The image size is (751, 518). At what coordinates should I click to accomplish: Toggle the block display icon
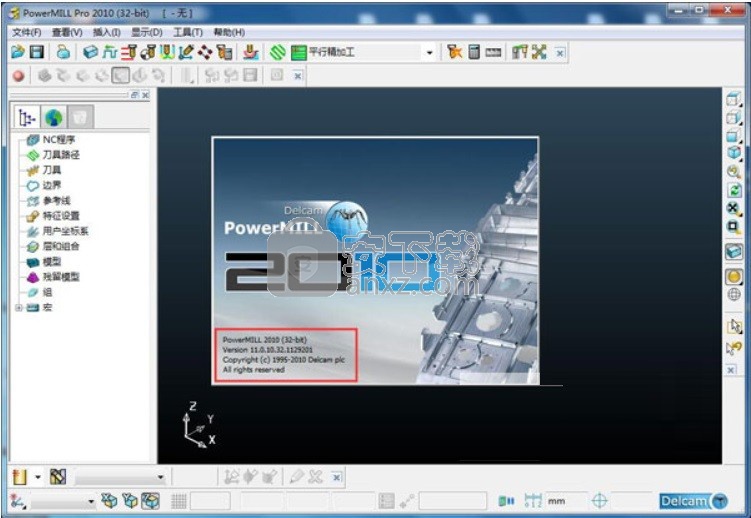point(734,251)
